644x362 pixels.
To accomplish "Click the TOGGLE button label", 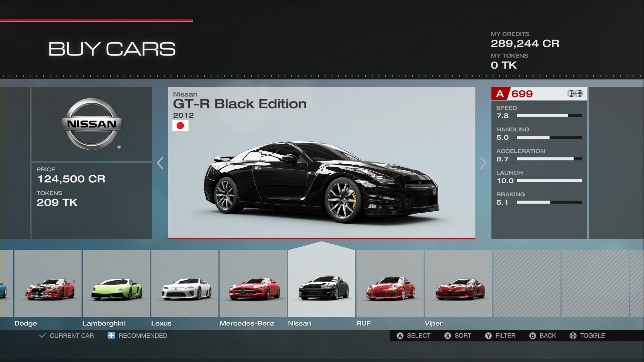I will 592,336.
